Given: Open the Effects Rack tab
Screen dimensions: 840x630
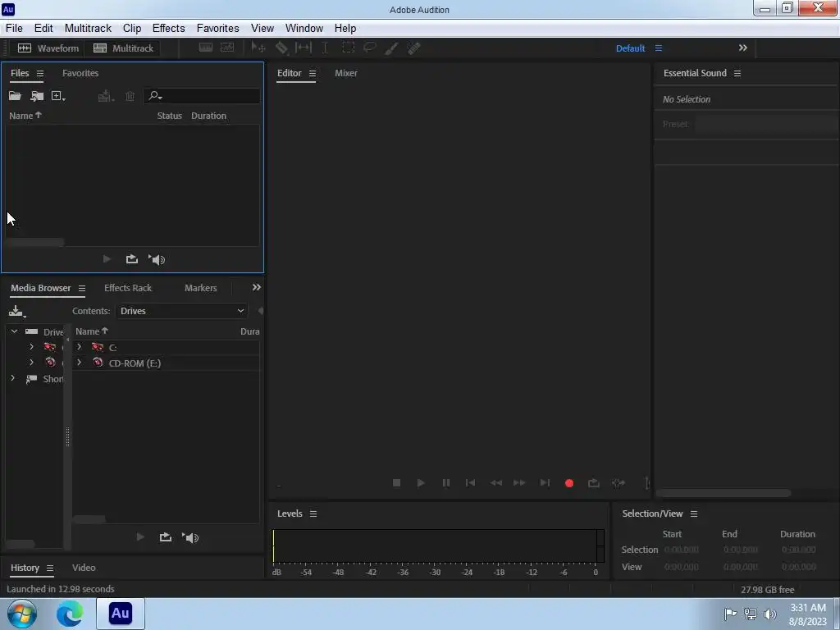Looking at the screenshot, I should pyautogui.click(x=128, y=288).
